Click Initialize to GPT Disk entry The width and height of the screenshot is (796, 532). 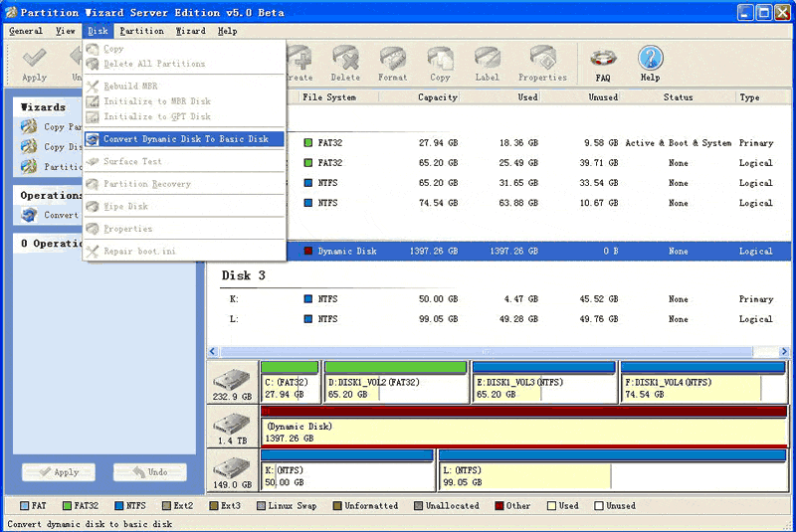[184, 116]
